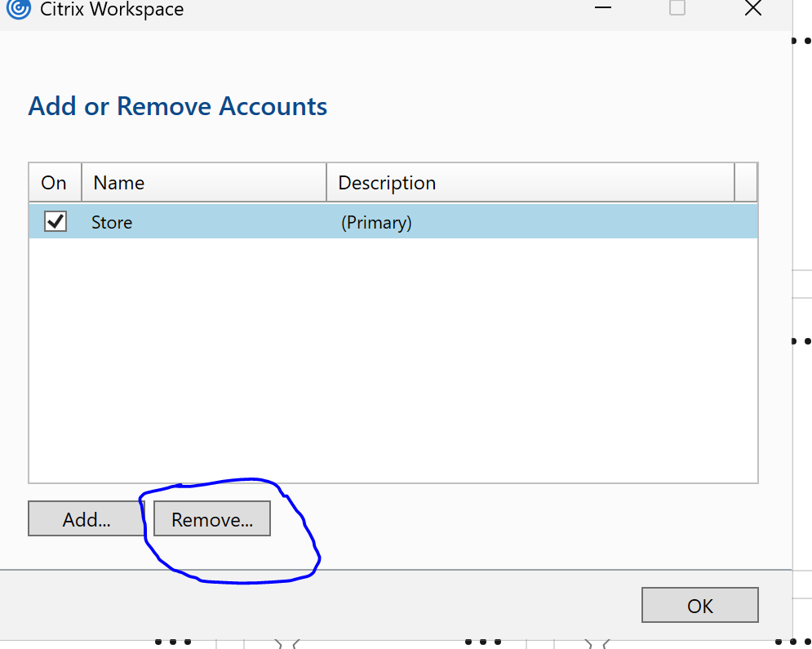This screenshot has height=649, width=812.
Task: Select the Store account name
Action: tap(112, 222)
